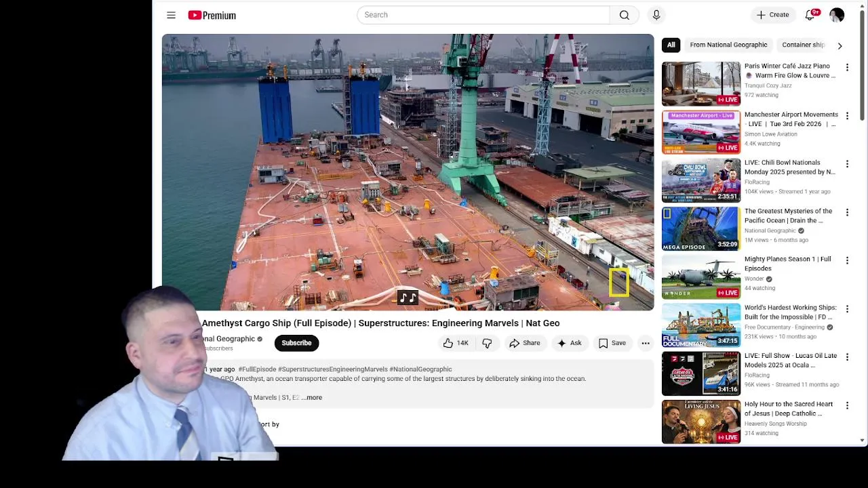Click #SuperstructuresEngineeringMarvels hashtag
This screenshot has height=488, width=868.
tap(332, 369)
